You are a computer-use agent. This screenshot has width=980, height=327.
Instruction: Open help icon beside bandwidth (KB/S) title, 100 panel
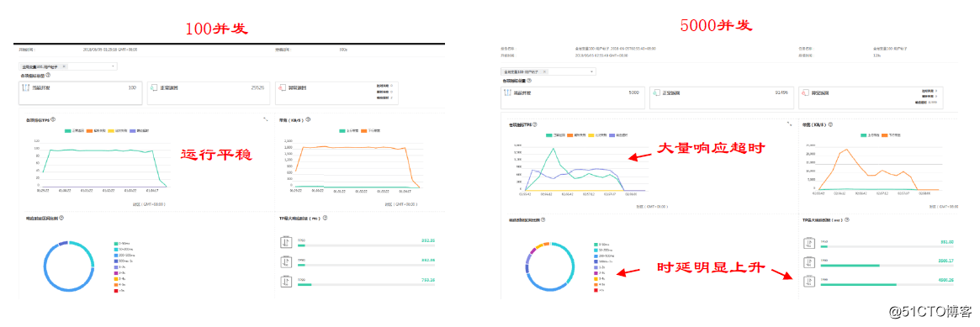coord(308,119)
